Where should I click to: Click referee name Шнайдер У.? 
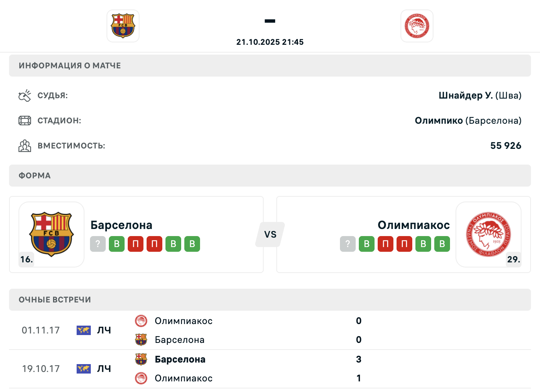(465, 95)
